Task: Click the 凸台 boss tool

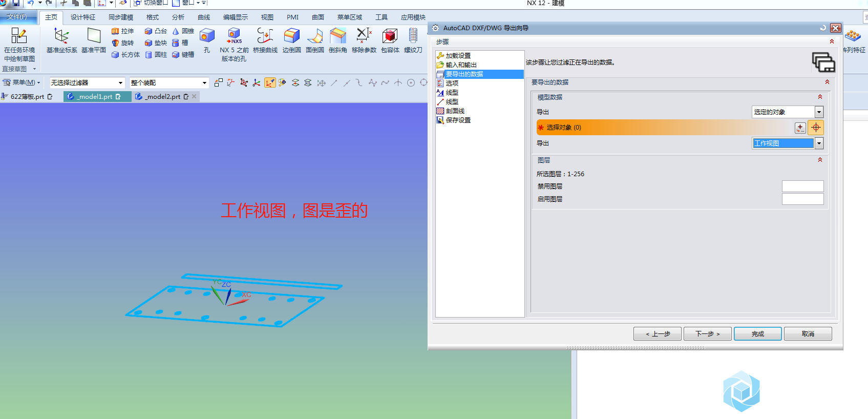Action: 156,31
